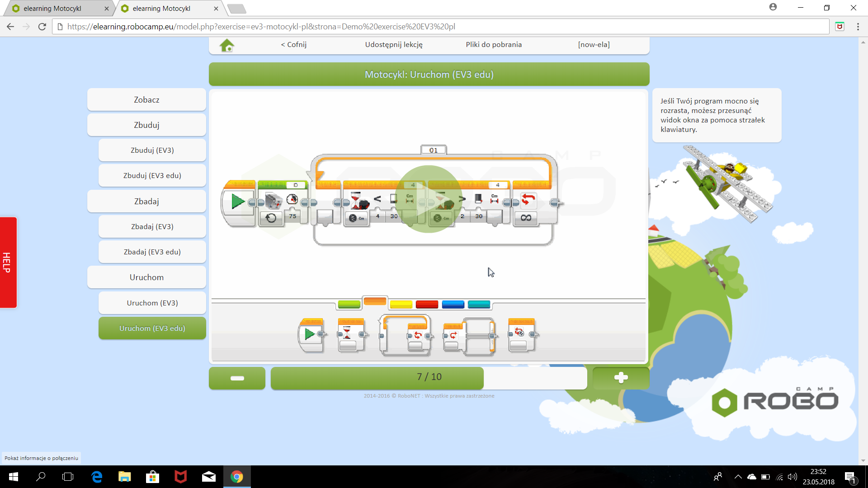Screen dimensions: 868x488
Task: Click the Large Motor block in the program
Action: point(283,203)
